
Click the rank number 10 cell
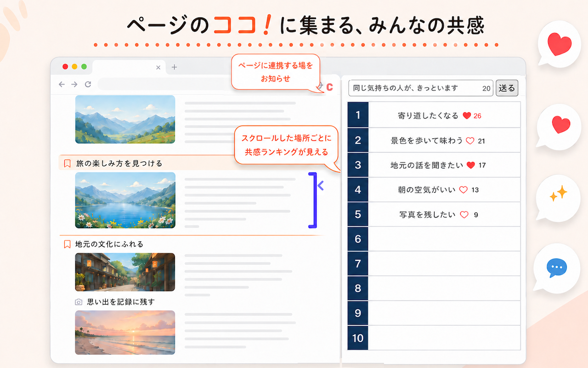(x=358, y=338)
